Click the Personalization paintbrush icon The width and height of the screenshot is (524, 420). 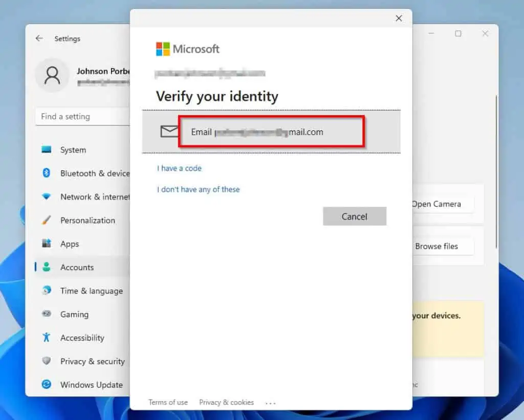pyautogui.click(x=47, y=220)
